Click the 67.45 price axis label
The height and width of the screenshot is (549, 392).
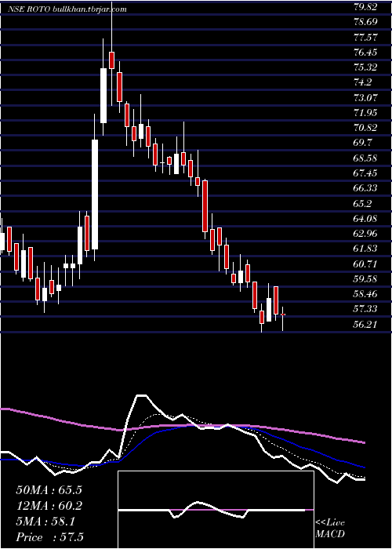click(x=366, y=173)
